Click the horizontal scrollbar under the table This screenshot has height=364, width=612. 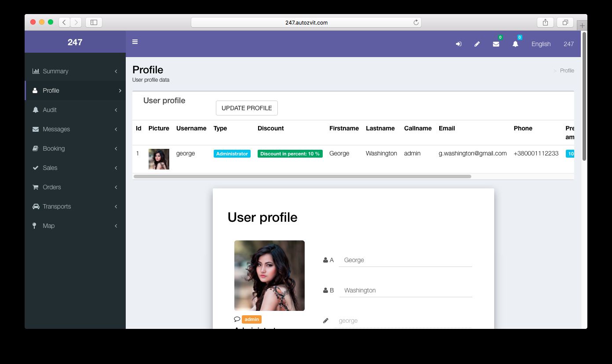(302, 177)
